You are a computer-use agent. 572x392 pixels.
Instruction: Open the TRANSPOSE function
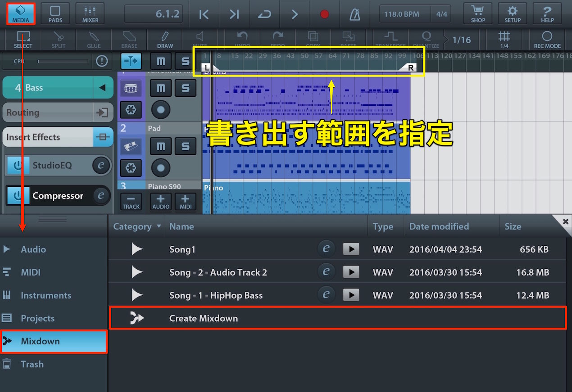390,38
